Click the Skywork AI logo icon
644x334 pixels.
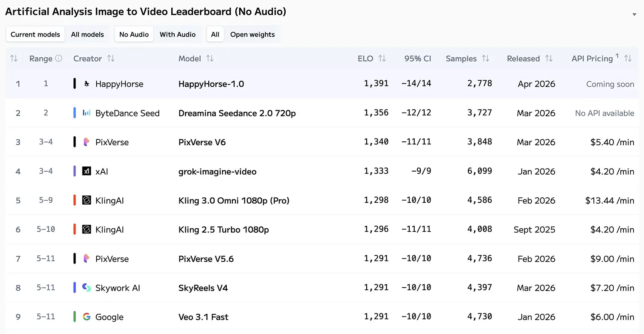click(x=87, y=288)
